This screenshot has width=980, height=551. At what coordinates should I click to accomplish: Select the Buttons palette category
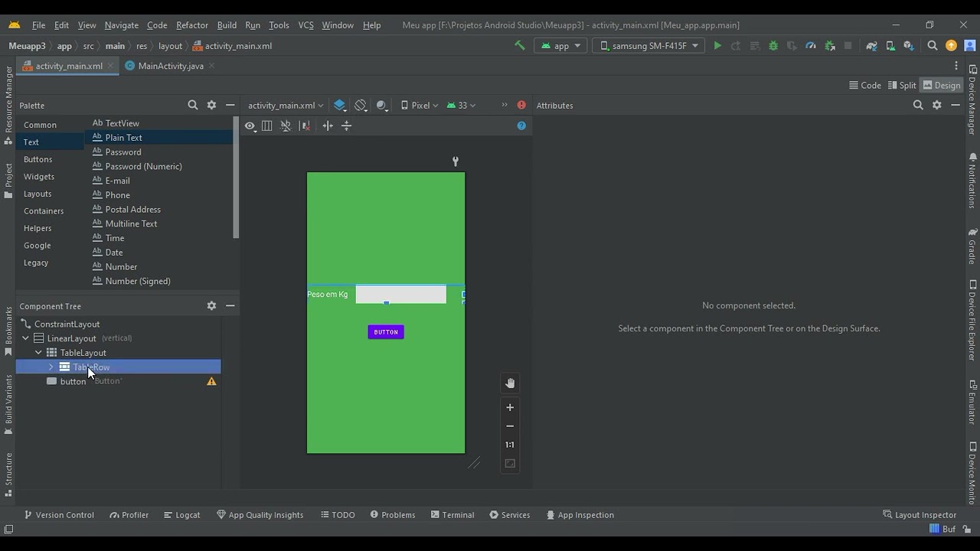tap(38, 159)
